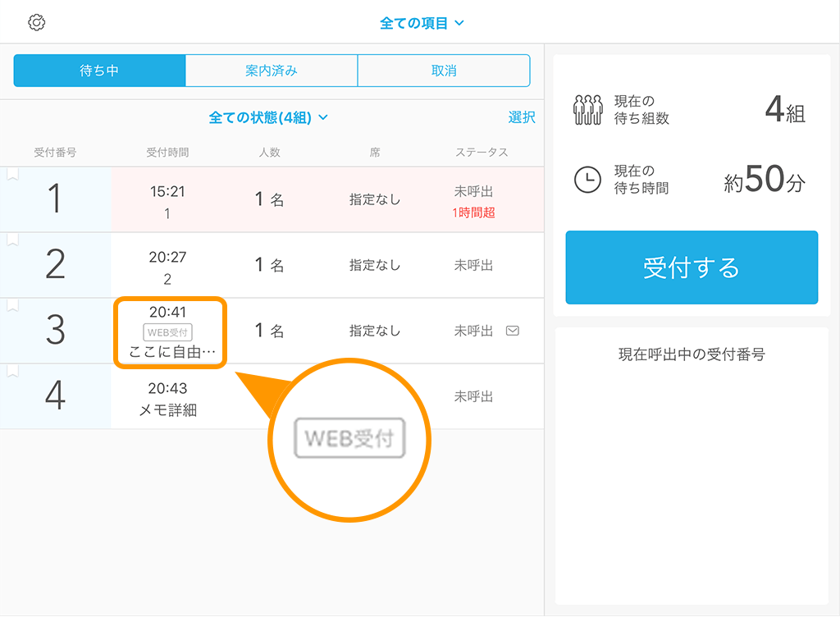Click the mail icon in row 3
The image size is (840, 617).
512,331
